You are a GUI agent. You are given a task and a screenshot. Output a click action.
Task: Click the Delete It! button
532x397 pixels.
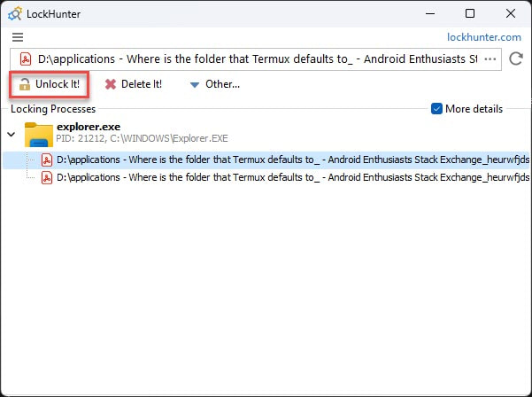[x=134, y=84]
